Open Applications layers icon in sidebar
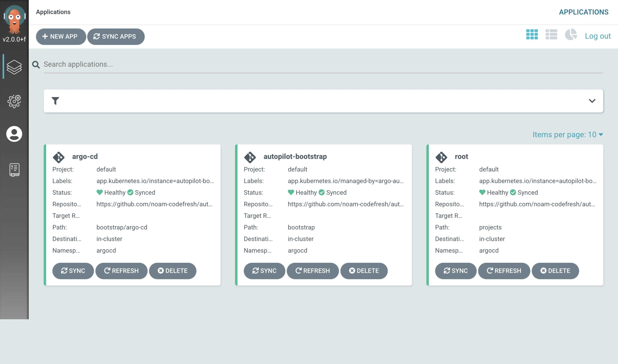Viewport: 618px width, 364px height. pyautogui.click(x=14, y=67)
